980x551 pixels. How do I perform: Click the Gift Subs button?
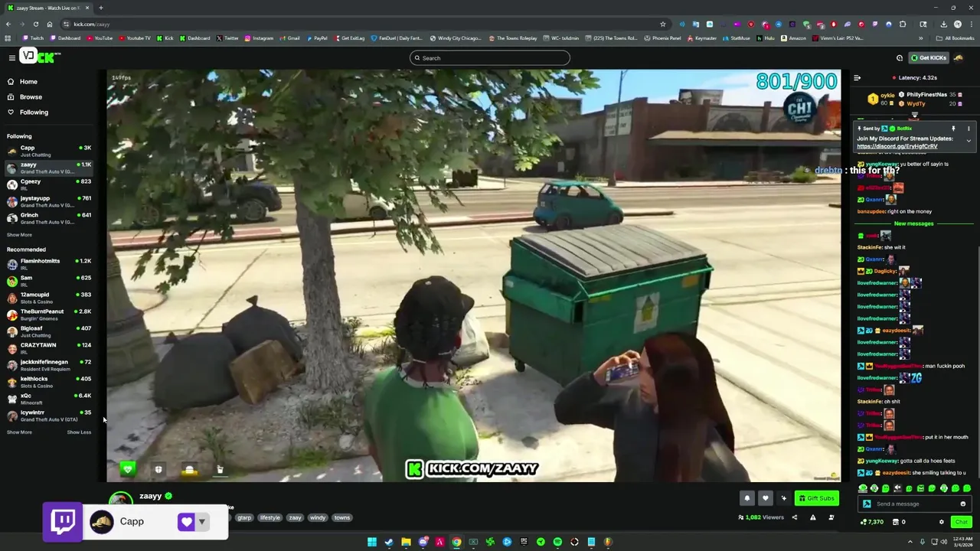[x=817, y=498]
